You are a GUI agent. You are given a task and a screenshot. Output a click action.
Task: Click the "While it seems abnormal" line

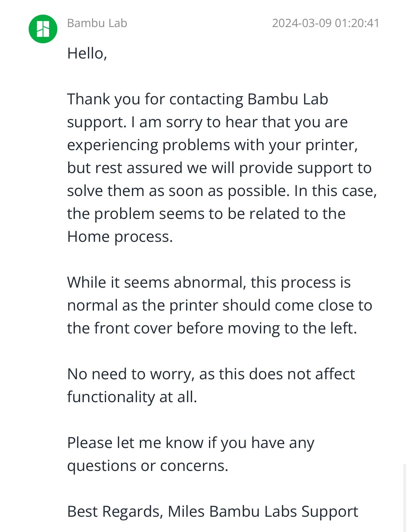pyautogui.click(x=209, y=283)
